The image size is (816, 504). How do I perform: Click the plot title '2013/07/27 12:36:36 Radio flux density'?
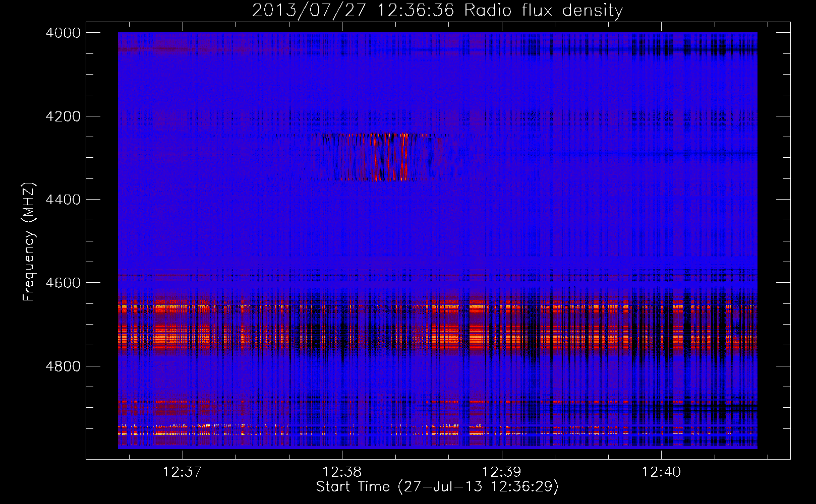point(438,10)
